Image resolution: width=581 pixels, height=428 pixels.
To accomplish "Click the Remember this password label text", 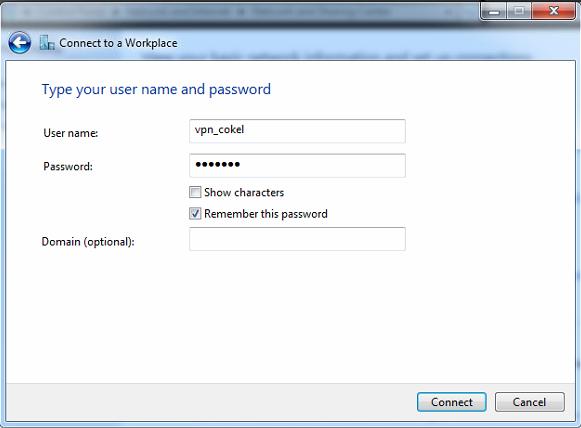I will [x=266, y=214].
